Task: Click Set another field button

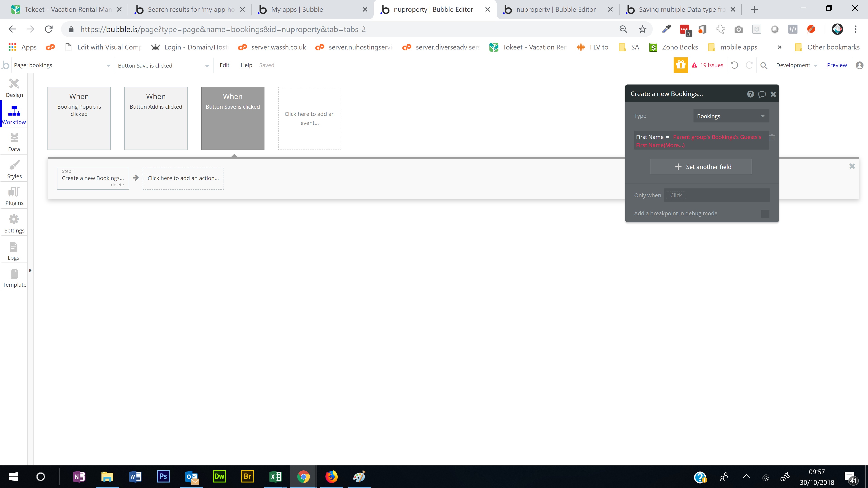Action: click(x=701, y=167)
